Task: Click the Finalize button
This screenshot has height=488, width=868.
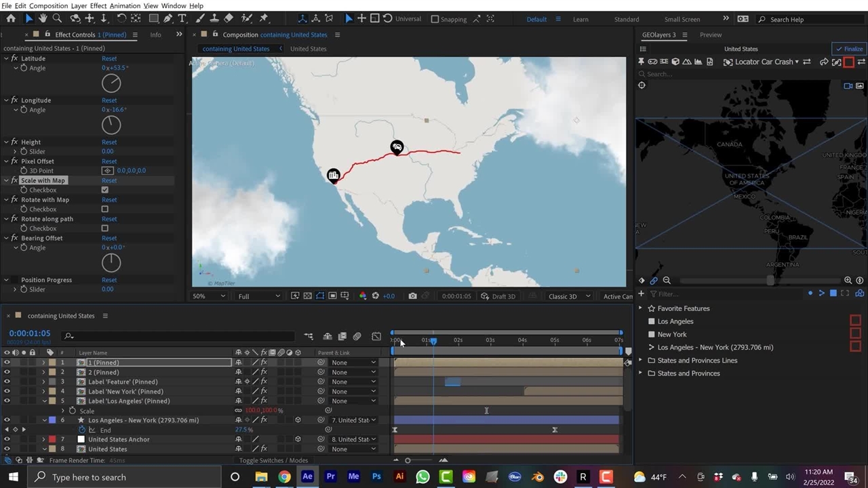Action: click(x=849, y=49)
